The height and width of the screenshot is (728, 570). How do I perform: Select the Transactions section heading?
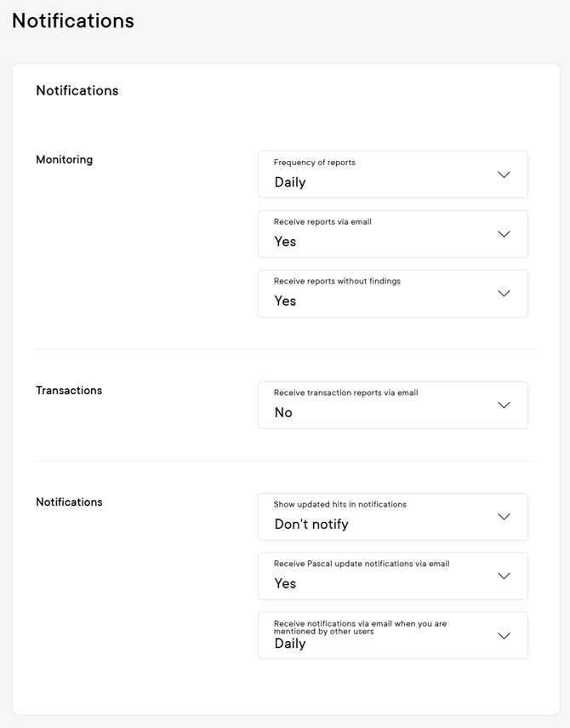click(x=69, y=391)
